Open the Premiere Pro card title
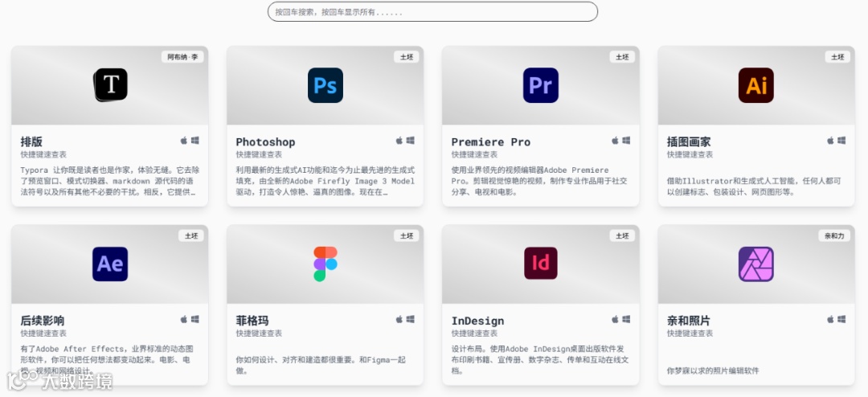 [491, 141]
